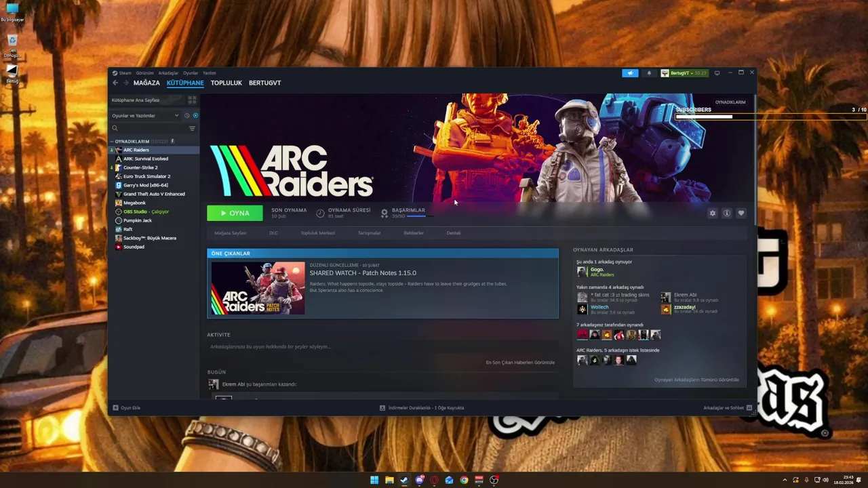Toggle sort by recent activity clock icon
The height and width of the screenshot is (488, 868).
(187, 115)
